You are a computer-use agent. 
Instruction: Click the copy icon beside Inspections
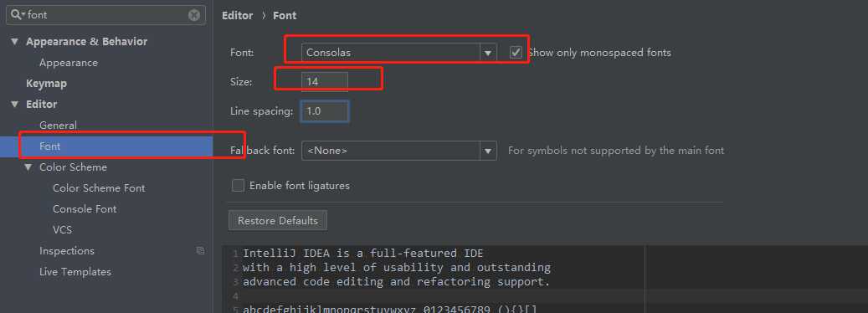pyautogui.click(x=200, y=251)
